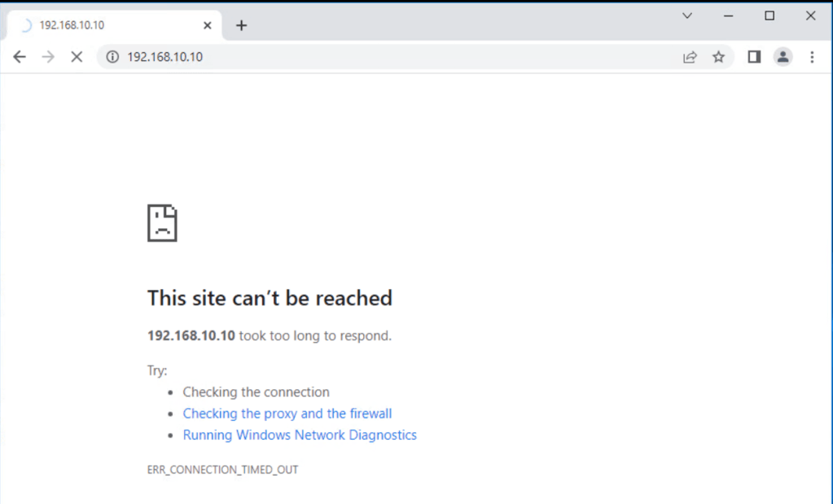
Task: Select the 192.168.10.10 tab
Action: click(x=106, y=25)
